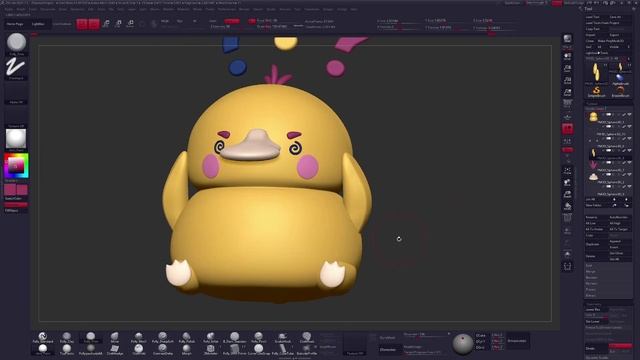Collapse the Geometry section header
This screenshot has height=360, width=640.
coord(594,304)
